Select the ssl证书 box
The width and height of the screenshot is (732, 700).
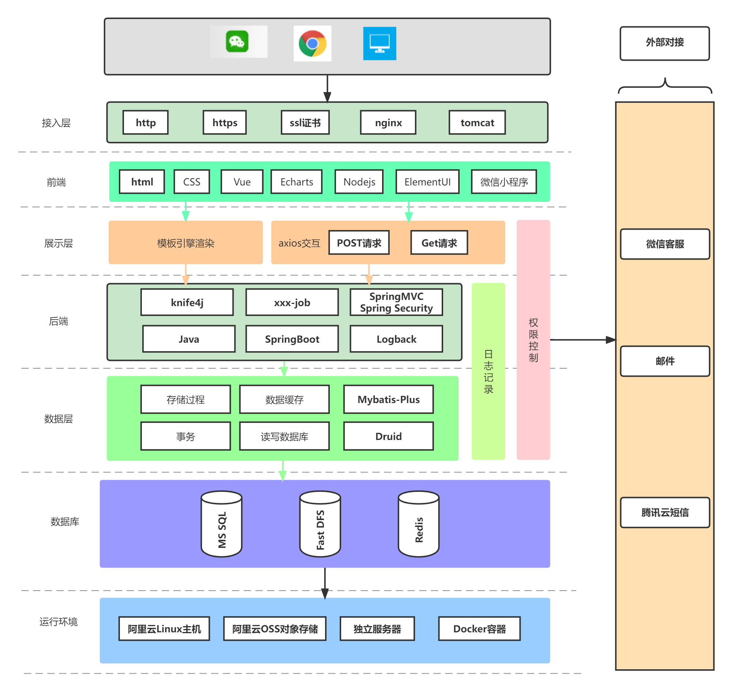(305, 123)
